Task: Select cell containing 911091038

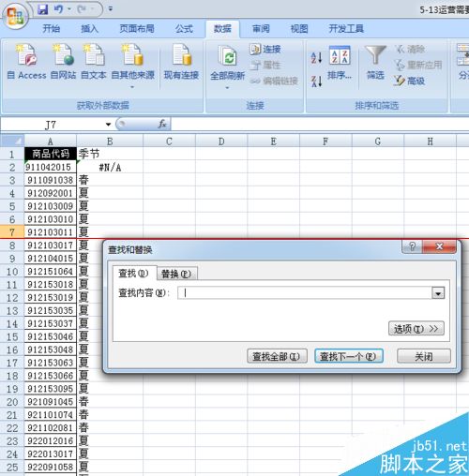Action: 51,180
